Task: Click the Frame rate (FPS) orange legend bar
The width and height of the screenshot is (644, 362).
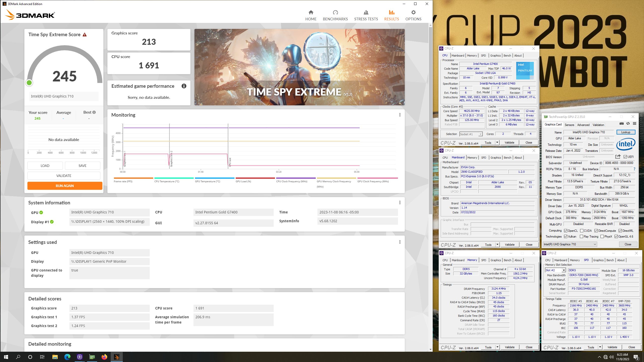Action: [x=133, y=178]
